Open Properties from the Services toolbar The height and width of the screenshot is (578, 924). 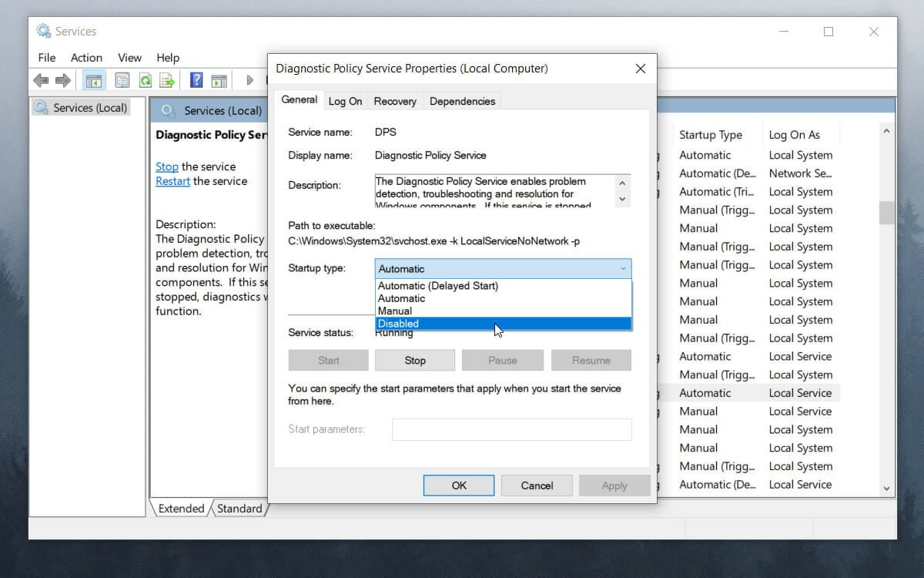pos(122,80)
